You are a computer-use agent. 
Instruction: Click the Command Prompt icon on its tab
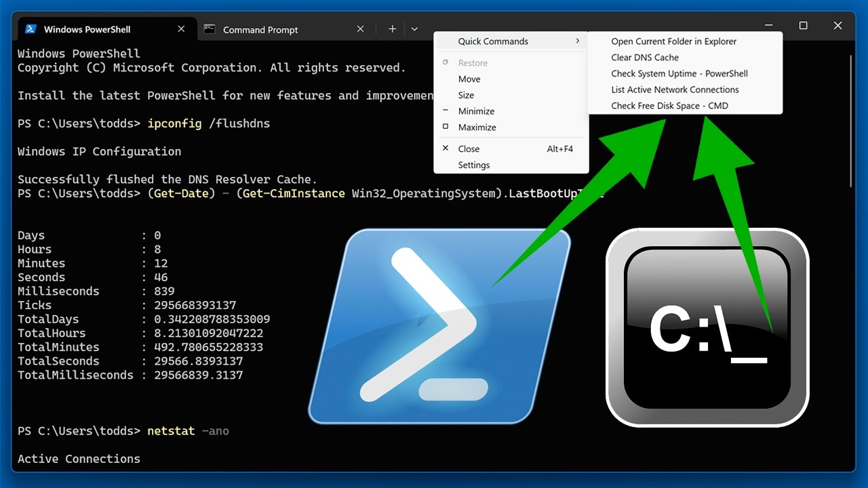coord(210,29)
